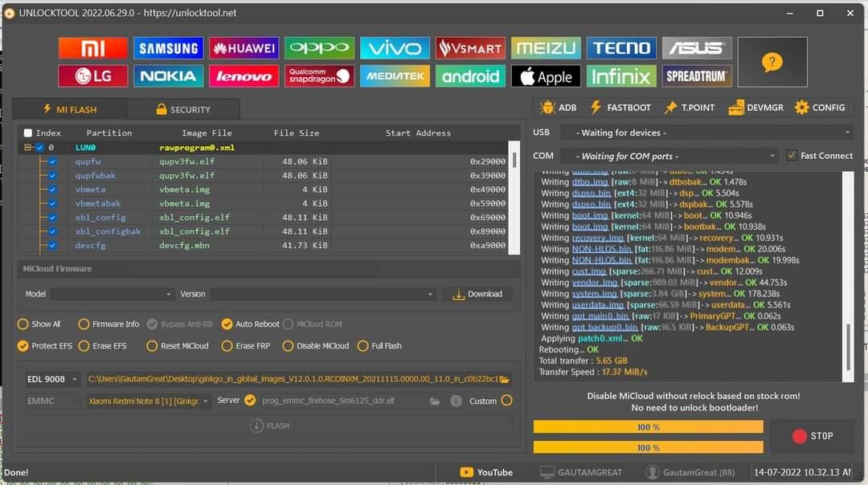Screen dimensions: 868x485
Task: Open the YouTube link in status bar
Action: point(486,472)
